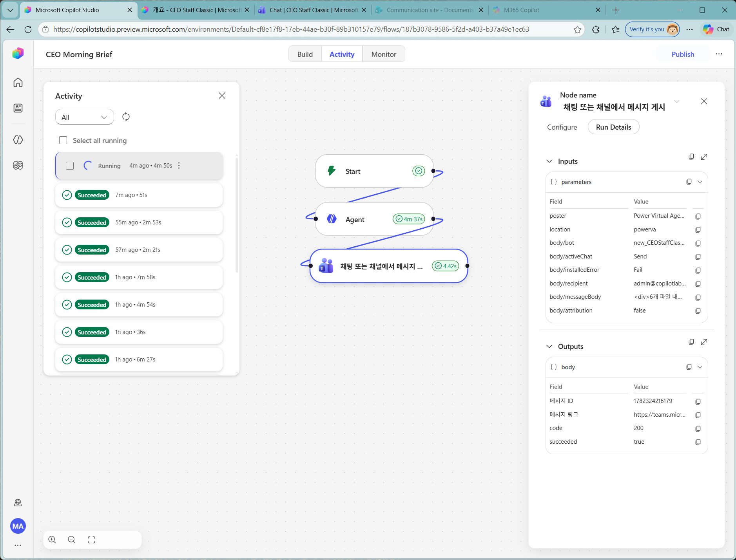Open the agents icon in left sidebar
This screenshot has height=560, width=736.
[x=18, y=108]
